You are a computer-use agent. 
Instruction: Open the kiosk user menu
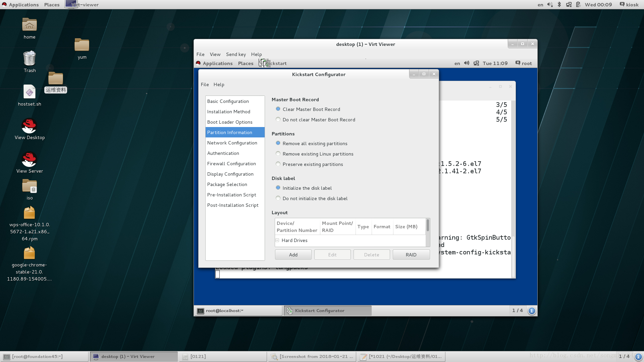[629, 5]
